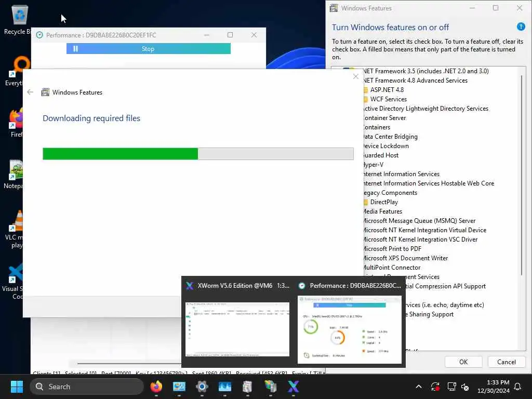532x399 pixels.
Task: Select the Guarded Host feature
Action: tap(380, 155)
